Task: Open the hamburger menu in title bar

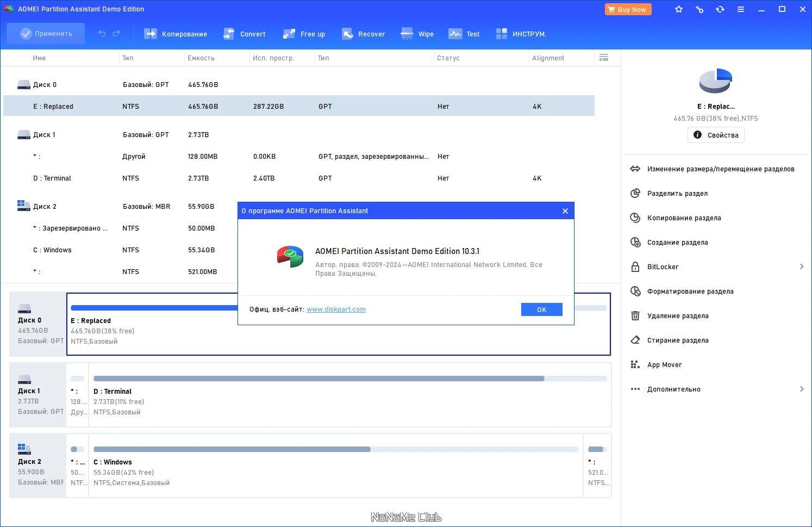Action: point(741,9)
